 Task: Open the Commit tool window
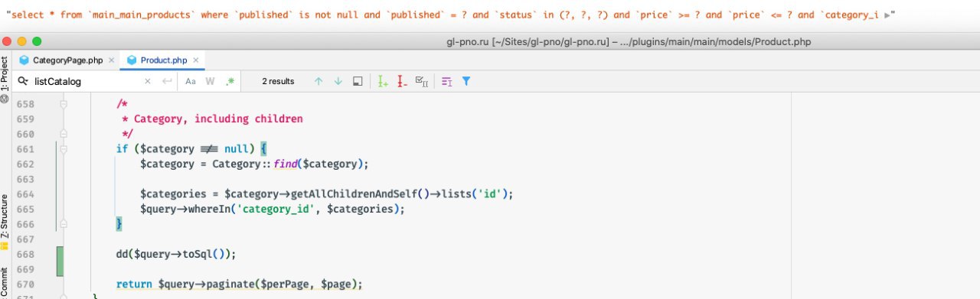[5, 281]
